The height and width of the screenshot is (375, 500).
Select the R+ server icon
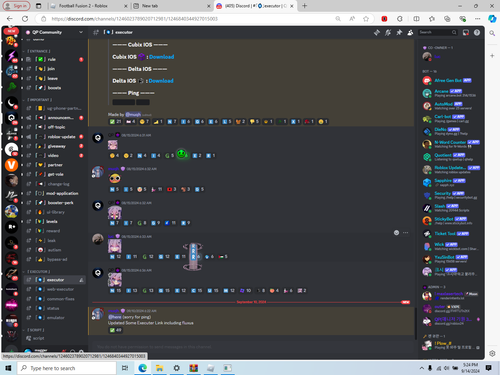[11, 227]
